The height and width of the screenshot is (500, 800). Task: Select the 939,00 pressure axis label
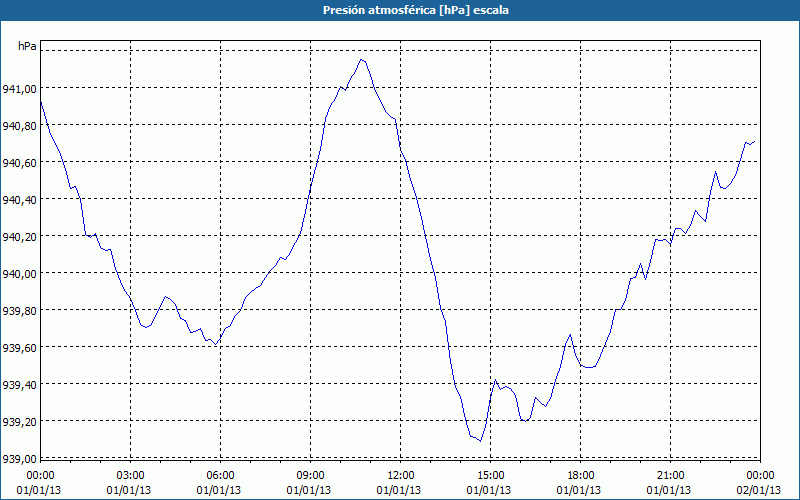[x=20, y=459]
